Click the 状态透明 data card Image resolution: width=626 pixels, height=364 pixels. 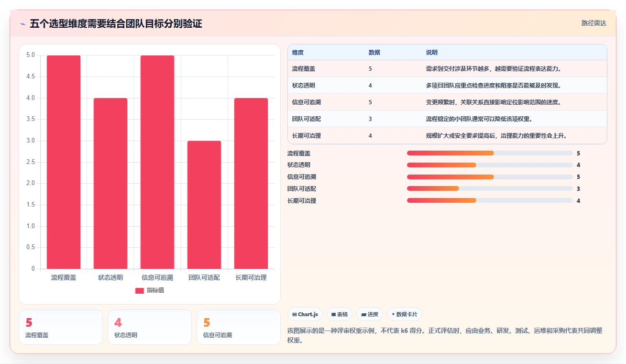coord(150,327)
